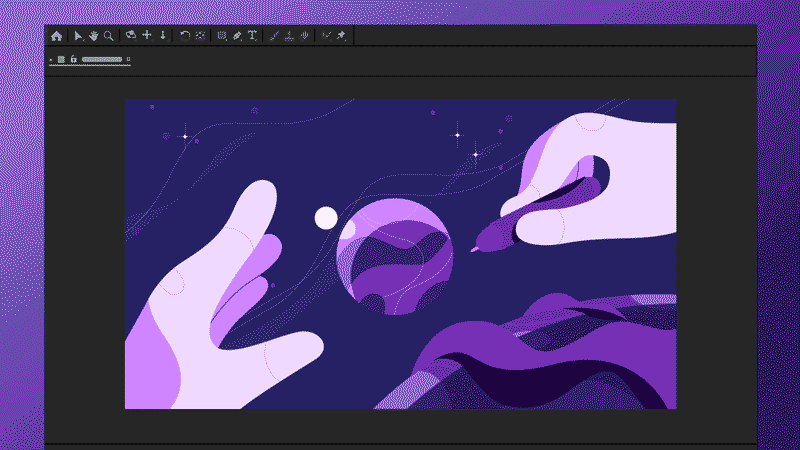Viewport: 800px width, 450px height.
Task: Toggle the viewer lock icon
Action: pos(73,59)
